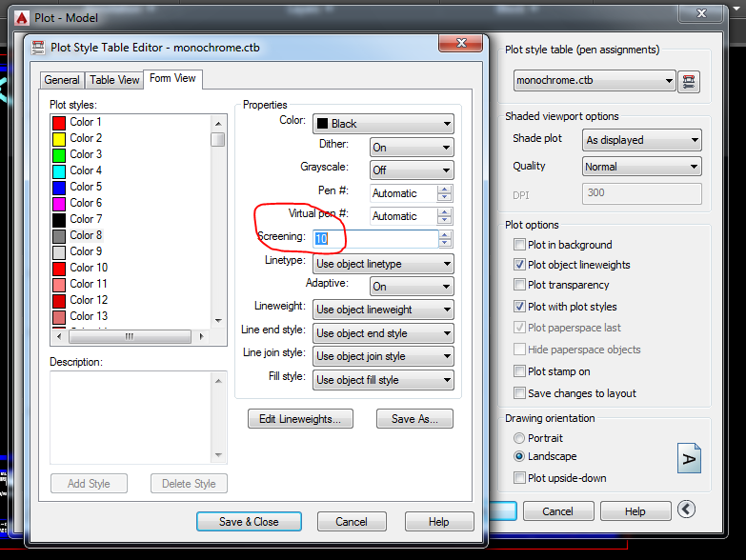Click Help in the Plot dialog
746x560 pixels.
(x=635, y=511)
